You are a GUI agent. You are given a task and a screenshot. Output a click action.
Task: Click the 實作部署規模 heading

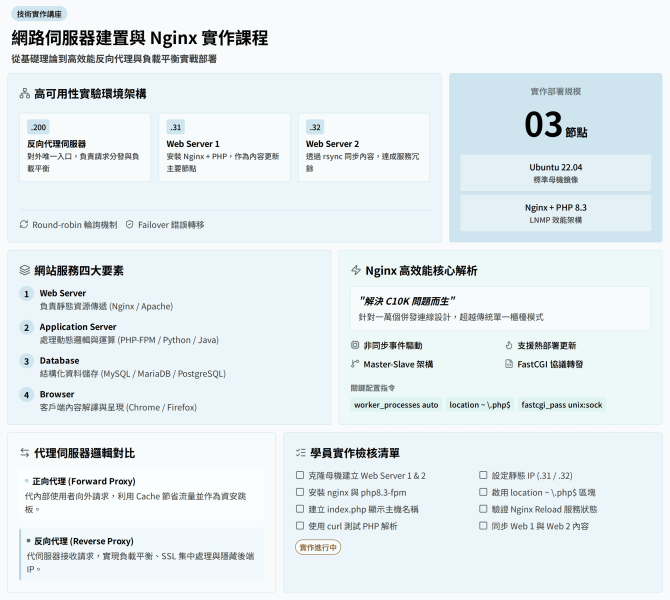(555, 91)
